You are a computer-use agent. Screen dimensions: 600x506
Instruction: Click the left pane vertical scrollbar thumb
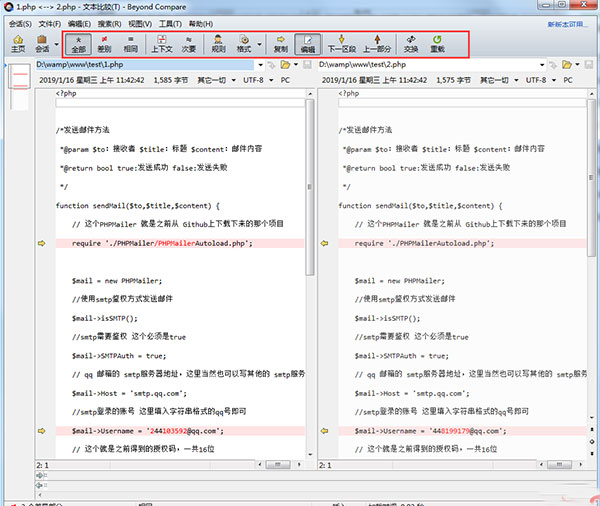(x=310, y=187)
